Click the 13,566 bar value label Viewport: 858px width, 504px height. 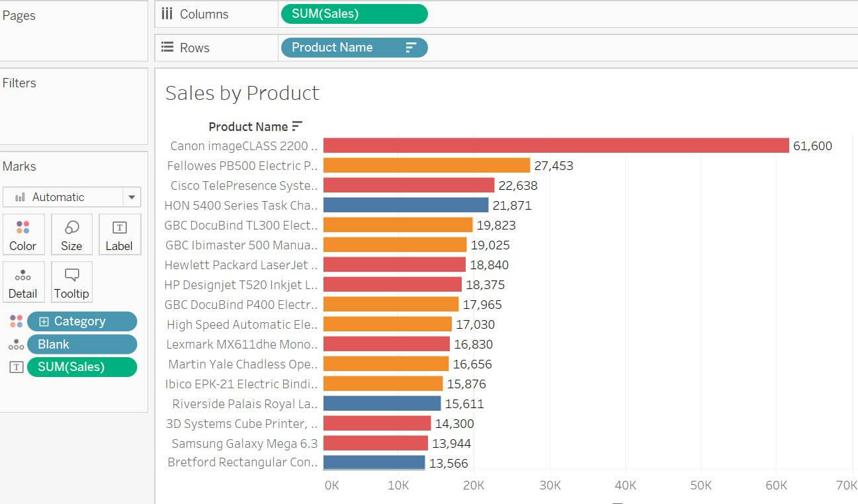click(x=449, y=464)
